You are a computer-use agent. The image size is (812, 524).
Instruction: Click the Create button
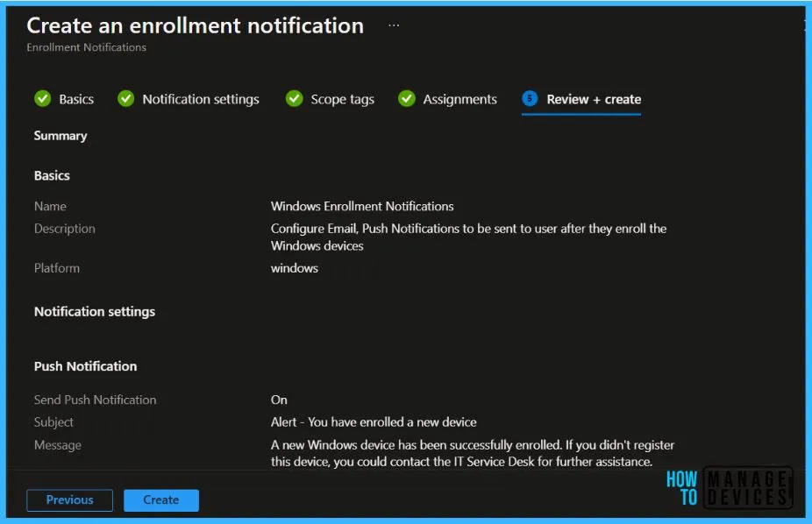click(161, 500)
